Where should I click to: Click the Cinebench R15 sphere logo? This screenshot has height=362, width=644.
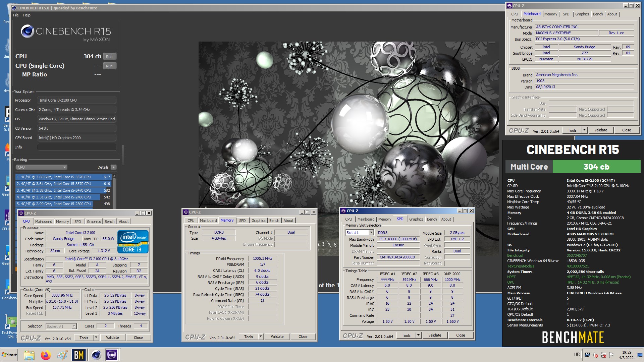(x=28, y=32)
